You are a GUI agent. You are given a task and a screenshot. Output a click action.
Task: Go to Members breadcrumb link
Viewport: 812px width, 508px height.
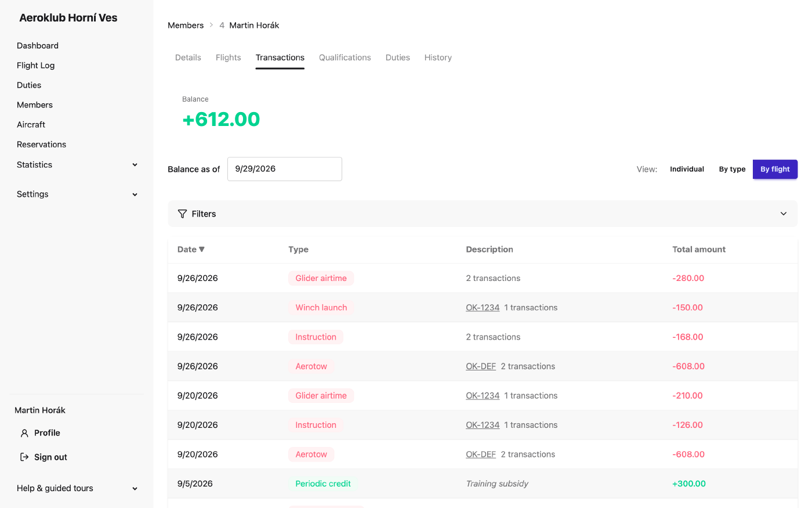[x=186, y=25]
